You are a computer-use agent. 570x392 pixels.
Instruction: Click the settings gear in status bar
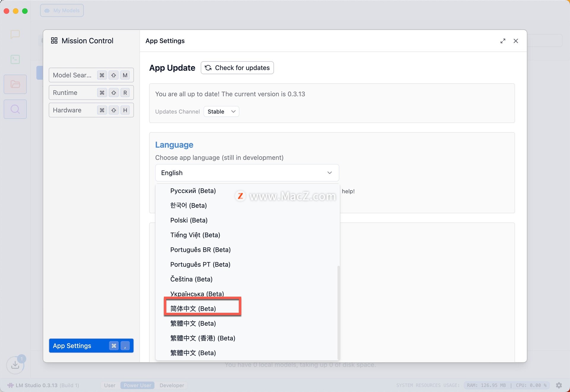pyautogui.click(x=559, y=385)
